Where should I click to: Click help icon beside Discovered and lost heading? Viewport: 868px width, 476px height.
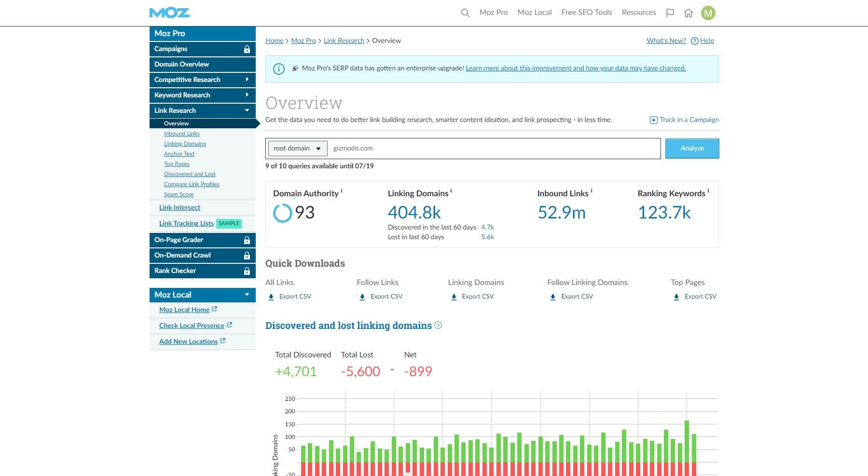[x=438, y=325]
